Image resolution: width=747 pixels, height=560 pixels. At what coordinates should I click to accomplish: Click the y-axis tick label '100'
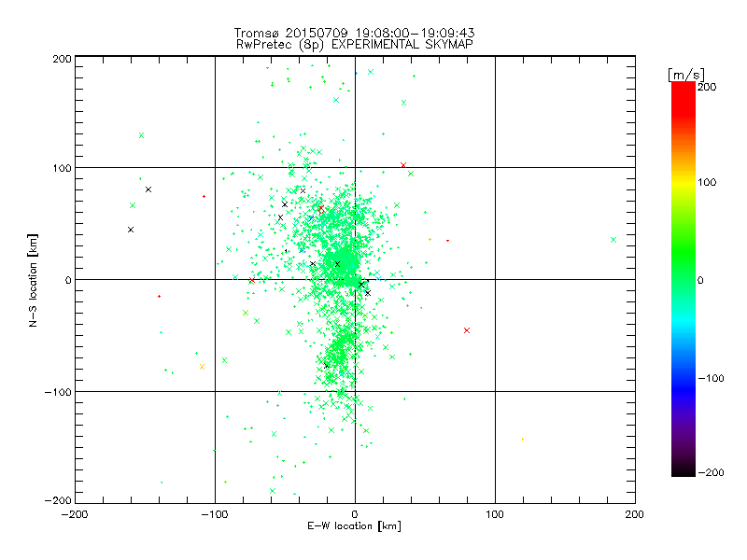point(62,168)
